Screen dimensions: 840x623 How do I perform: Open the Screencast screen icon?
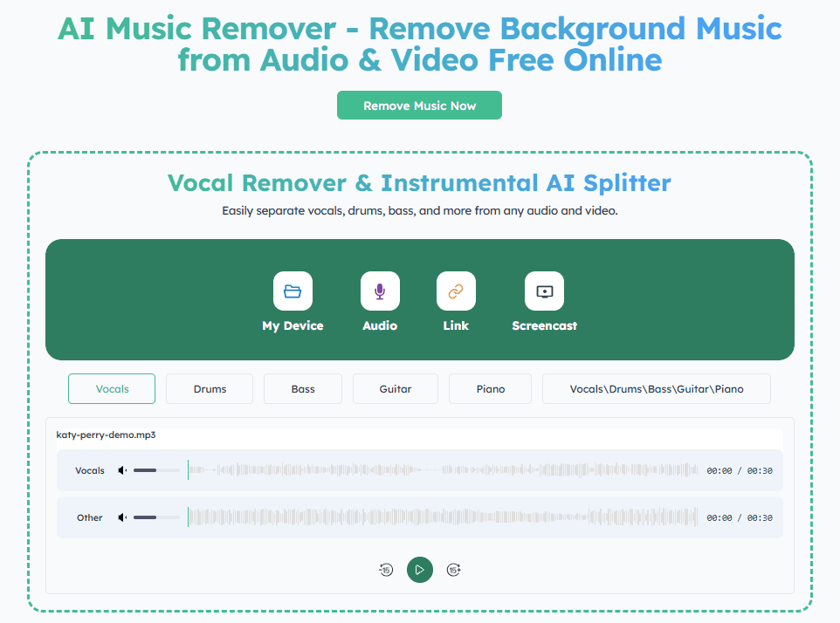tap(544, 291)
